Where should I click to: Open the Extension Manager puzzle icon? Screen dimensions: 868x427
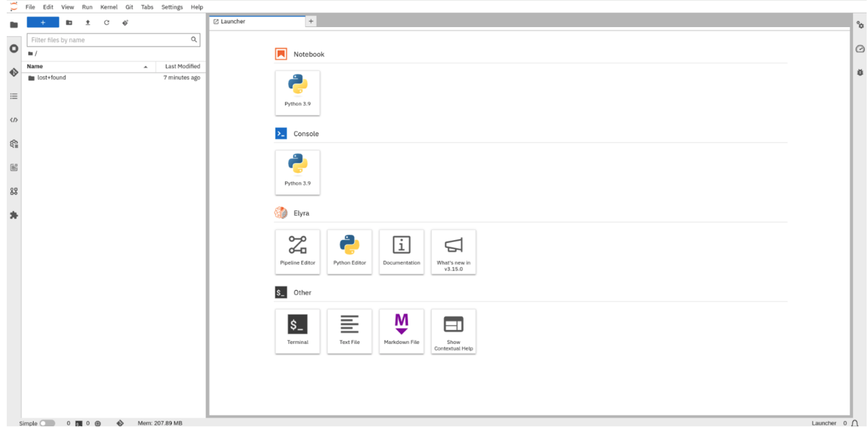(13, 215)
